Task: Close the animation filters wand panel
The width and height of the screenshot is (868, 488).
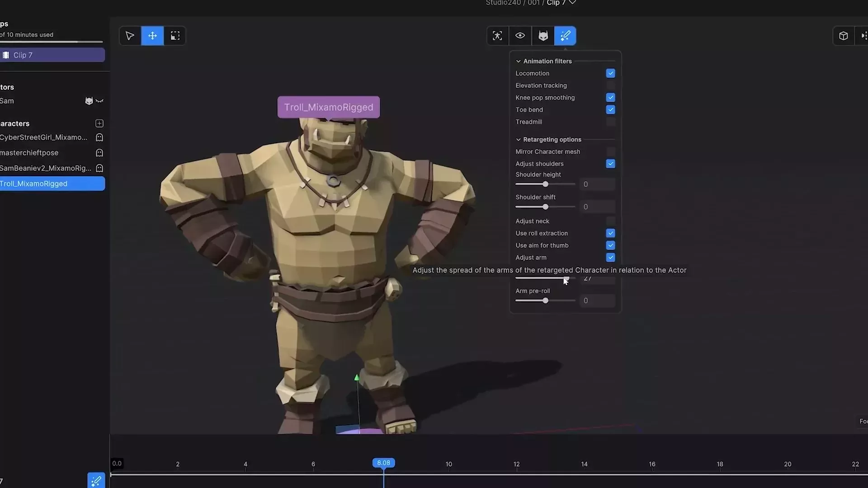Action: pos(565,36)
